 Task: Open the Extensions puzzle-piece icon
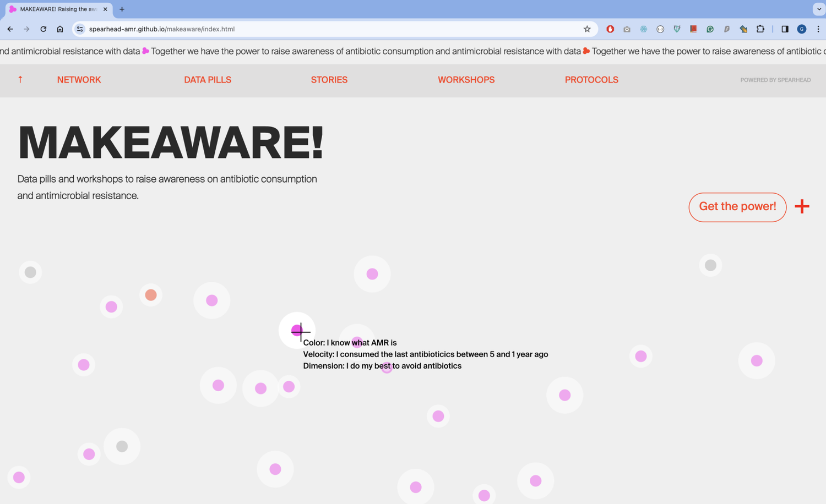(x=760, y=29)
